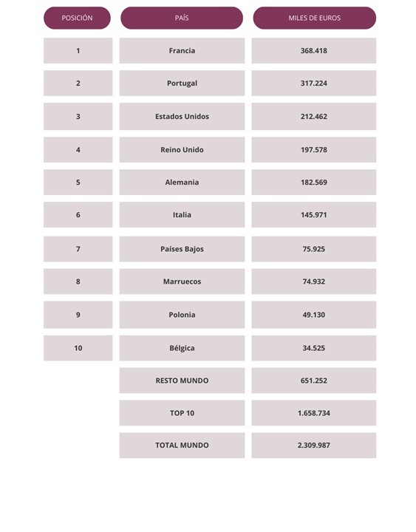Click the 368.418 value cell

[314, 50]
